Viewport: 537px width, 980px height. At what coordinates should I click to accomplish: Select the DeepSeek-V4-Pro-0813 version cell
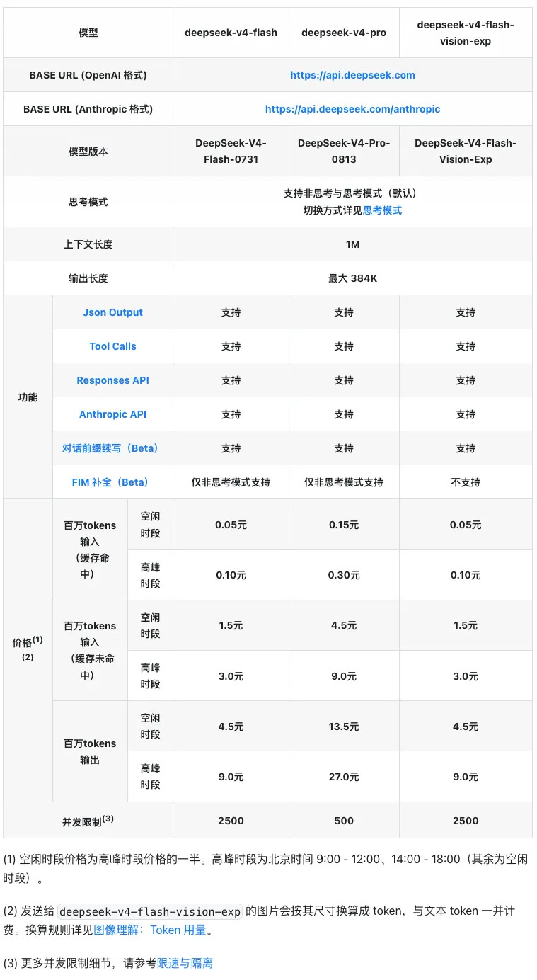click(344, 151)
